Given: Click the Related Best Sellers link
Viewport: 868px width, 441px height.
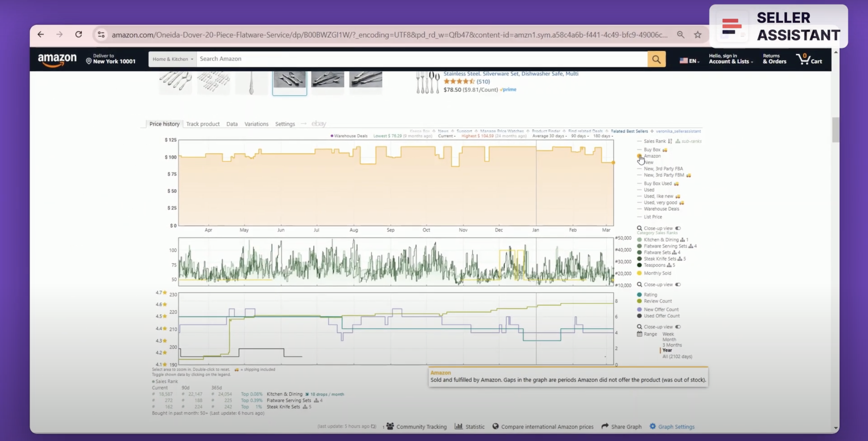Looking at the screenshot, I should tap(629, 131).
